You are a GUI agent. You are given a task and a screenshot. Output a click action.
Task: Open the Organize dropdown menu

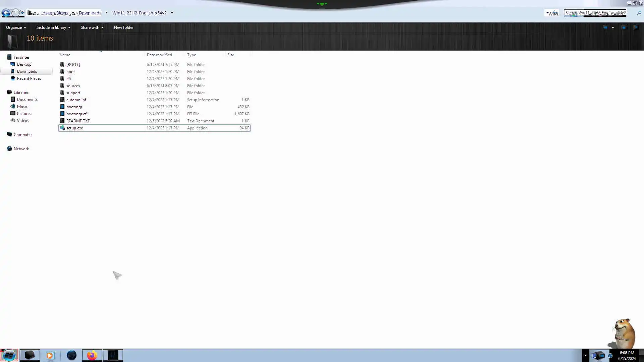tap(16, 27)
